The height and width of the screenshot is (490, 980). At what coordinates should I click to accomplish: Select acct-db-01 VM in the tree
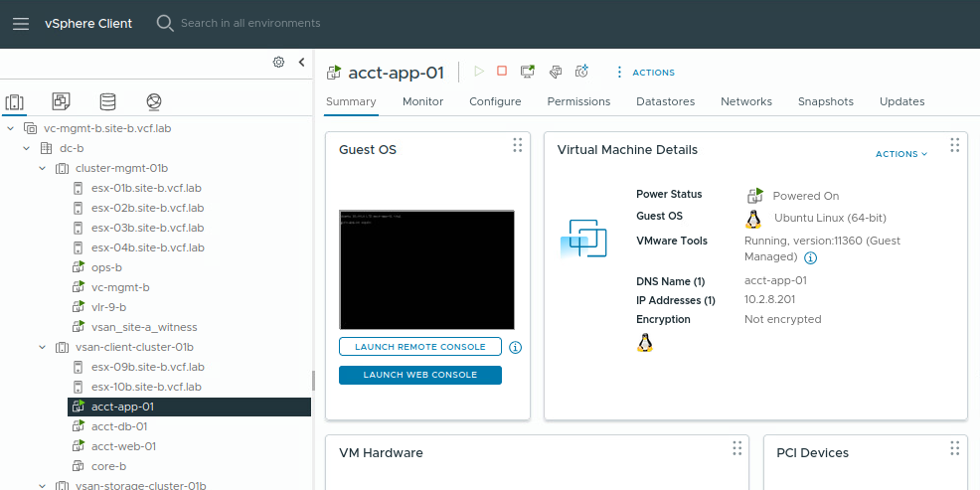[x=119, y=426]
